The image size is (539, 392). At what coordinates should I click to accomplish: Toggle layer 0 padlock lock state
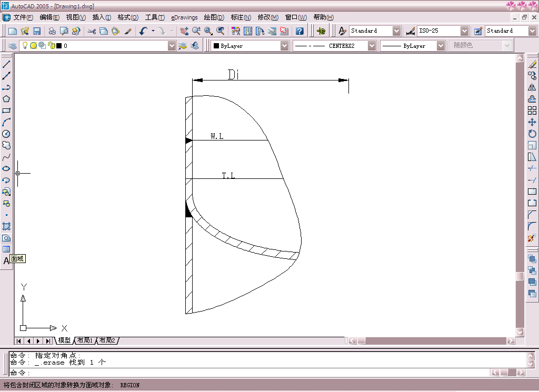(51, 46)
